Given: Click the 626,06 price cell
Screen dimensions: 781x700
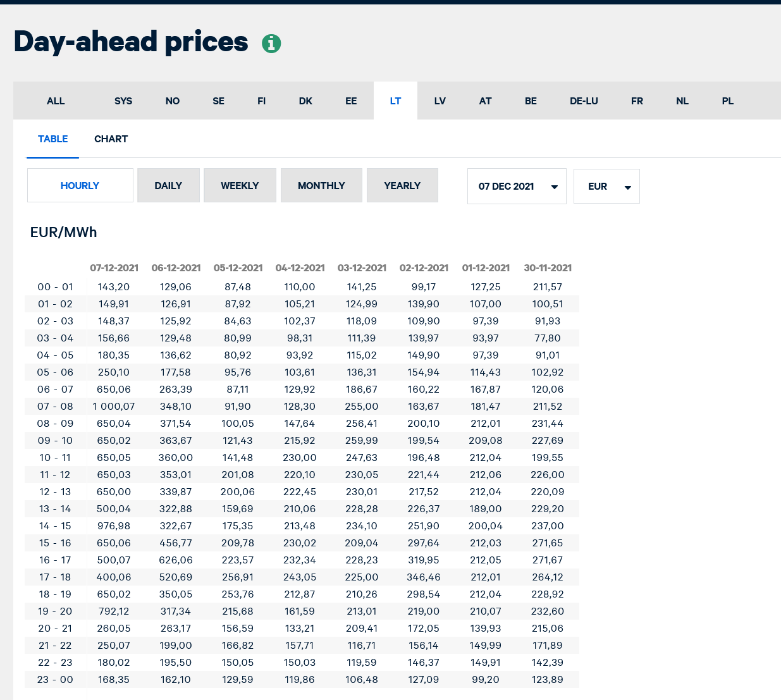Looking at the screenshot, I should pyautogui.click(x=176, y=560).
